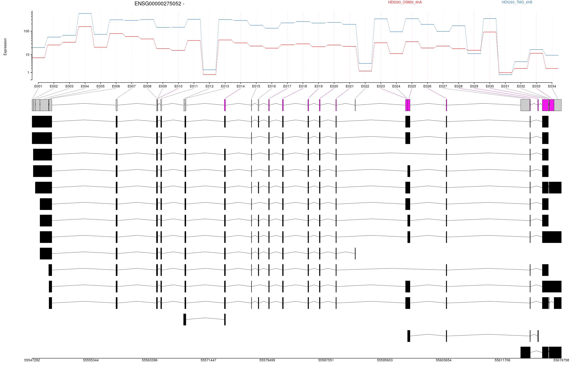Viewport: 588px width, 365px height.
Task: Click genomic coordinate 55579499
Action: coord(267,360)
